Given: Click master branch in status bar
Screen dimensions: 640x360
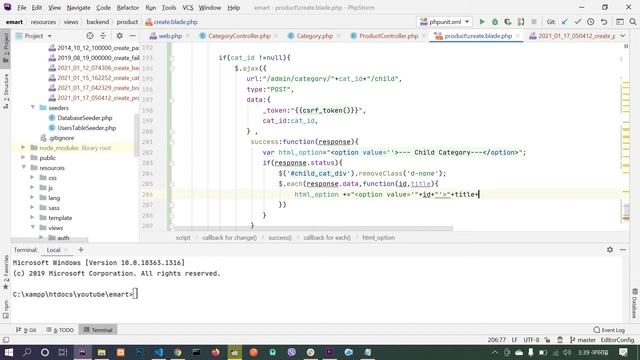Looking at the screenshot, I should (582, 340).
